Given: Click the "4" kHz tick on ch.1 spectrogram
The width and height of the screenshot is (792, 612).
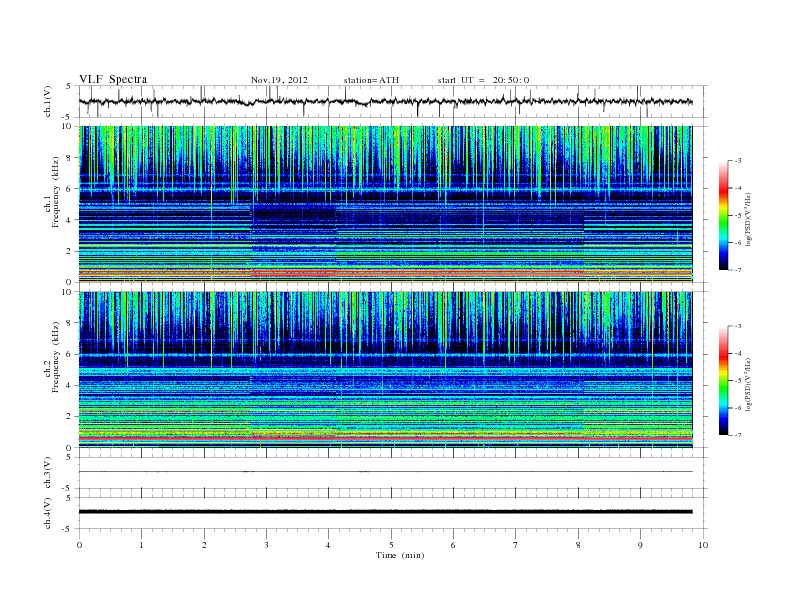Looking at the screenshot, I should click(x=70, y=220).
